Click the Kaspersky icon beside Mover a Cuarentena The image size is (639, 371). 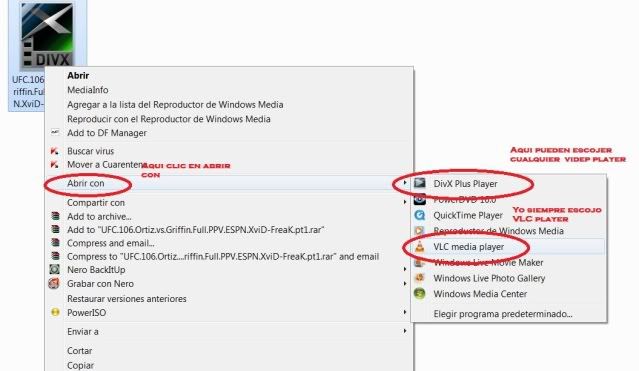[x=54, y=165]
